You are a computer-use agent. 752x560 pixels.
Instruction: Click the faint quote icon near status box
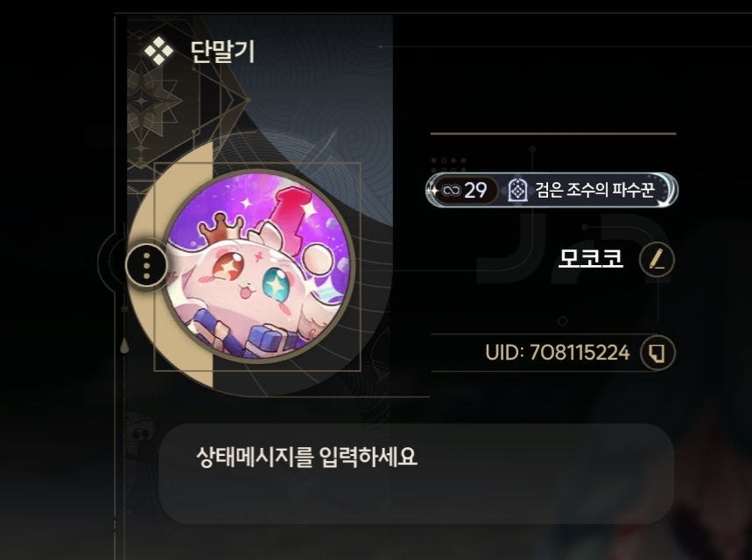tap(141, 434)
